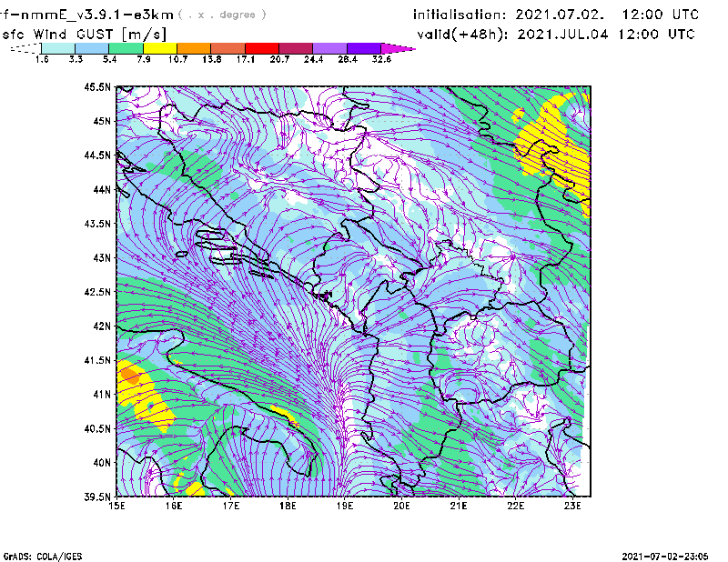Viewport: 728px width, 562px height.
Task: Pick the orange legend swatch after 10.7
Action: coord(194,48)
